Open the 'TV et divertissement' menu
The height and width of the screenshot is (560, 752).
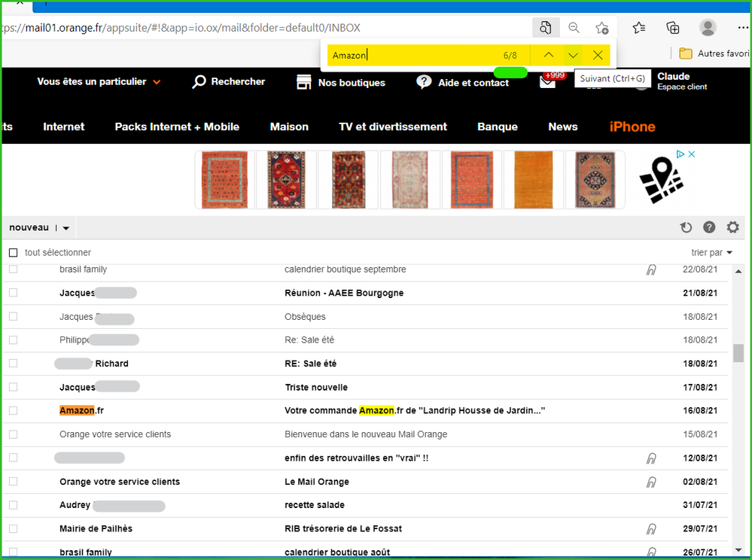click(392, 126)
